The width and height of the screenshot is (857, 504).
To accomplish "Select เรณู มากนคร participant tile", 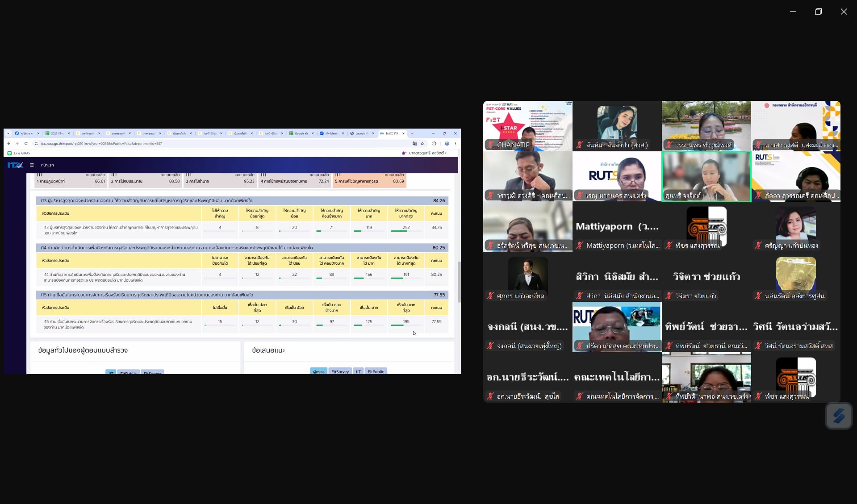I will pos(617,176).
